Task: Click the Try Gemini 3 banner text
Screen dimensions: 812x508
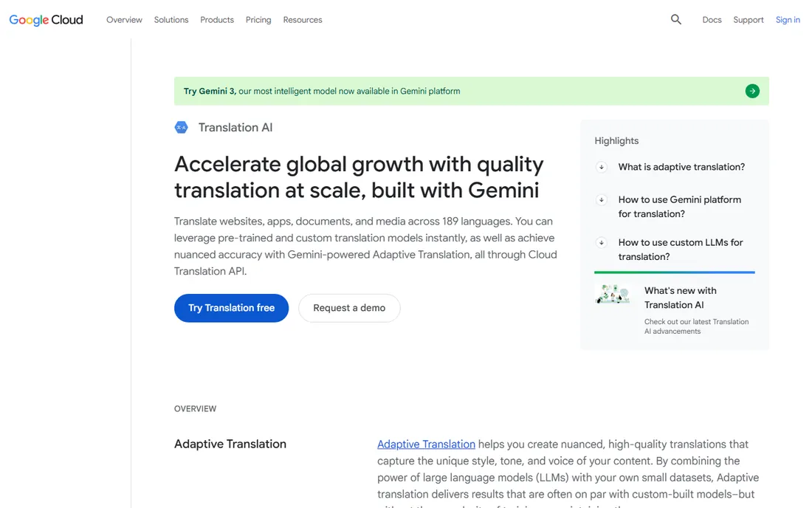Action: pos(322,91)
